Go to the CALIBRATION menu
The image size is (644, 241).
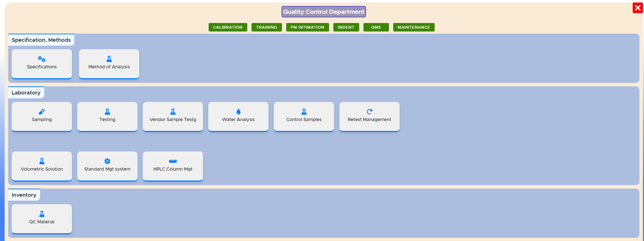click(x=228, y=27)
